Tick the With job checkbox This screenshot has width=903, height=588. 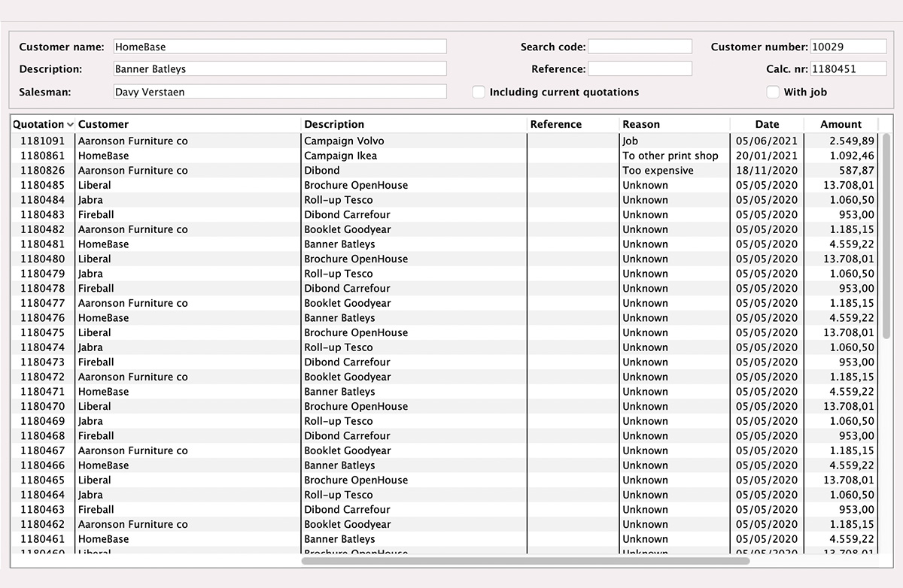[x=773, y=92]
